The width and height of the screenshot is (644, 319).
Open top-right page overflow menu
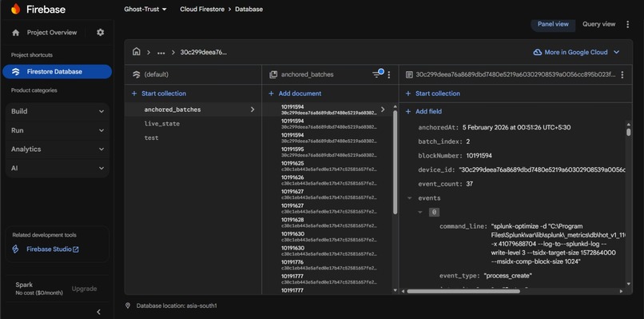coord(627,24)
